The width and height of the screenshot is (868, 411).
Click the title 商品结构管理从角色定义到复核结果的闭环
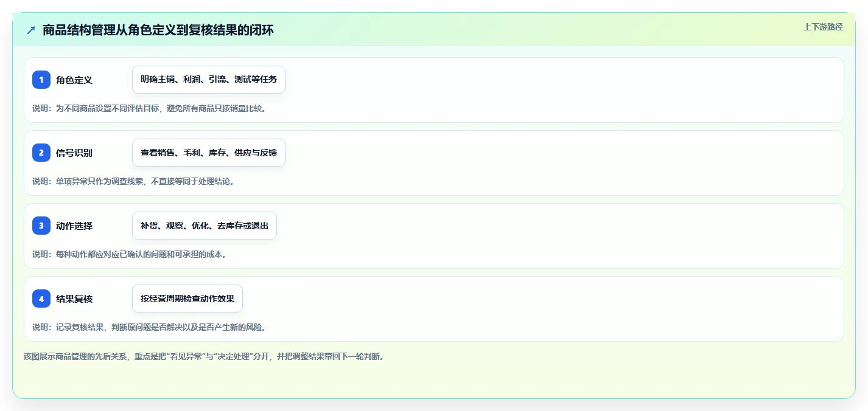click(x=158, y=30)
